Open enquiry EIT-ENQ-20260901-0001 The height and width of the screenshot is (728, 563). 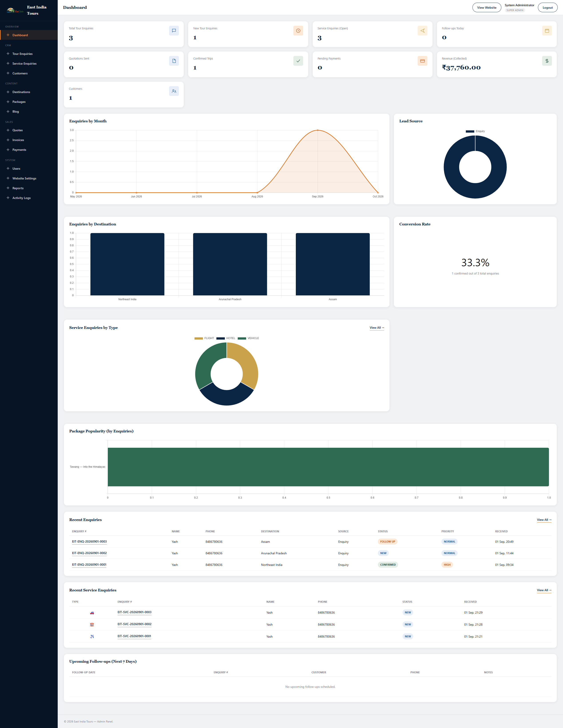(89, 565)
